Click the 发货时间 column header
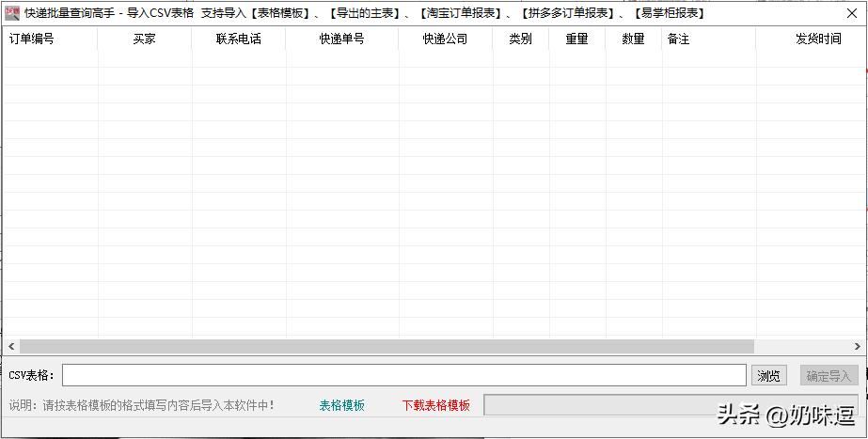This screenshot has height=439, width=868. (x=811, y=39)
